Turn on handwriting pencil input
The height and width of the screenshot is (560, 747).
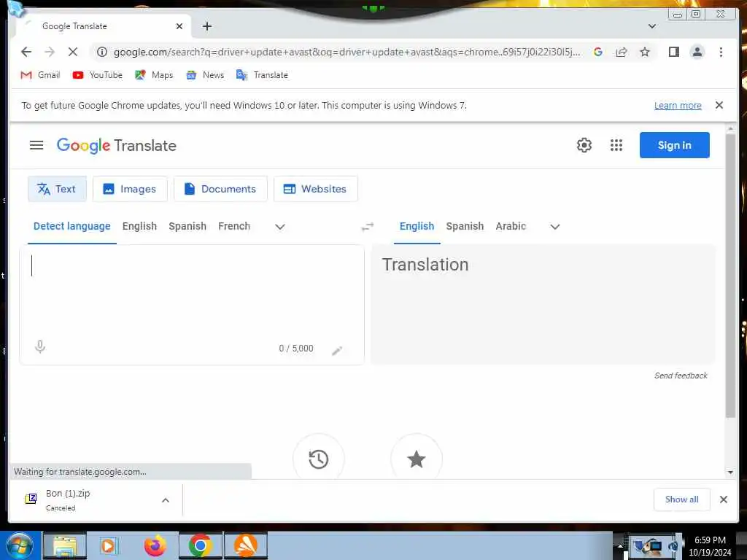click(337, 351)
